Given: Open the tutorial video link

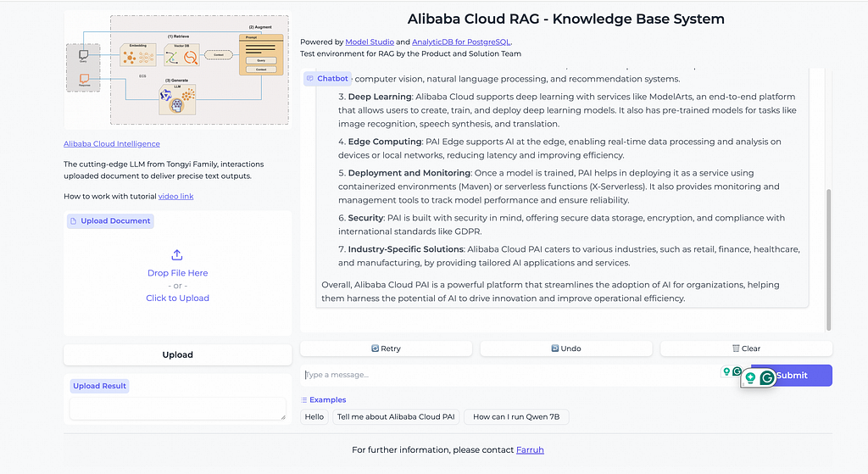Looking at the screenshot, I should [176, 197].
